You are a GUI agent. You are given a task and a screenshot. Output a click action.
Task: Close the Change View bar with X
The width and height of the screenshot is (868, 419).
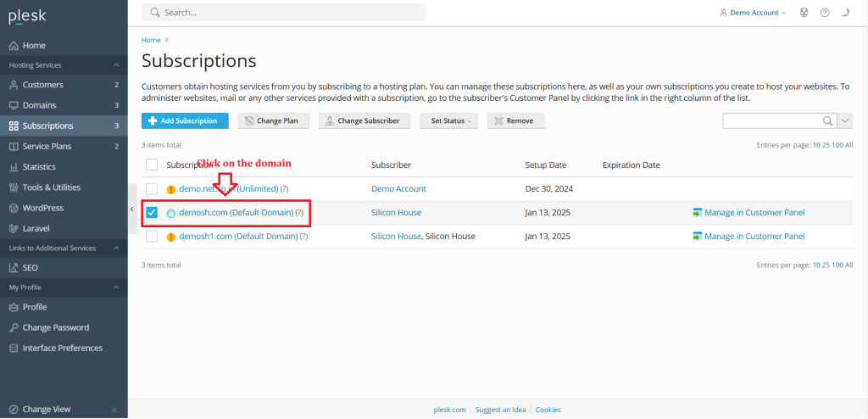[x=114, y=411]
